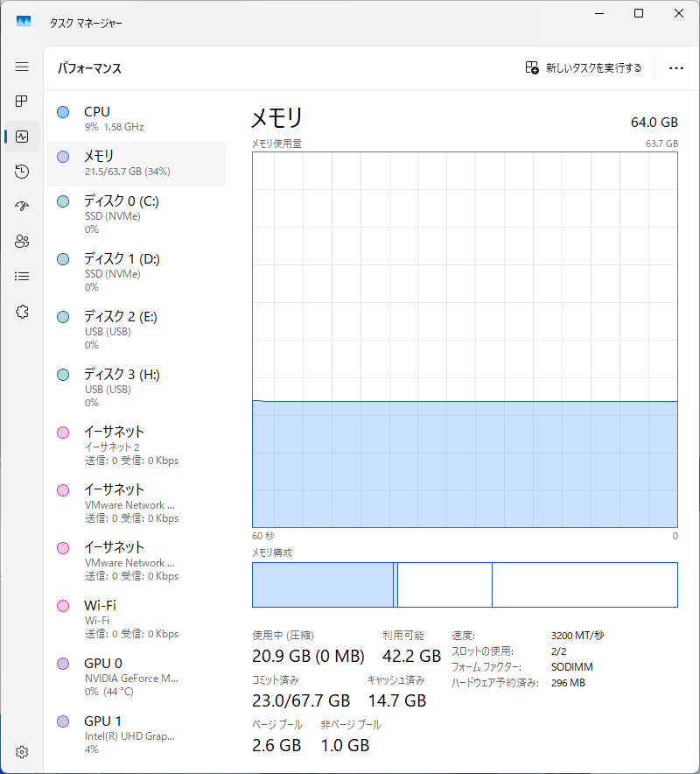This screenshot has height=774, width=700.
Task: Click 新しいタスクを実行する button
Action: 583,67
